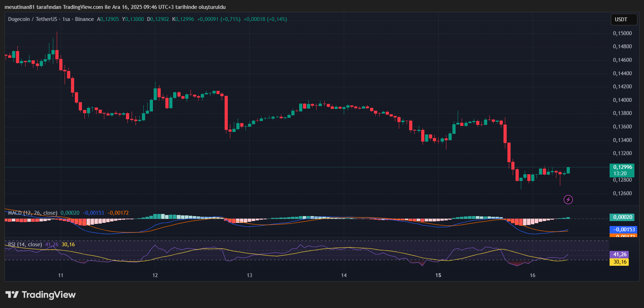Click the 1sa interval text in chart header
The image size is (644, 308).
[x=66, y=19]
